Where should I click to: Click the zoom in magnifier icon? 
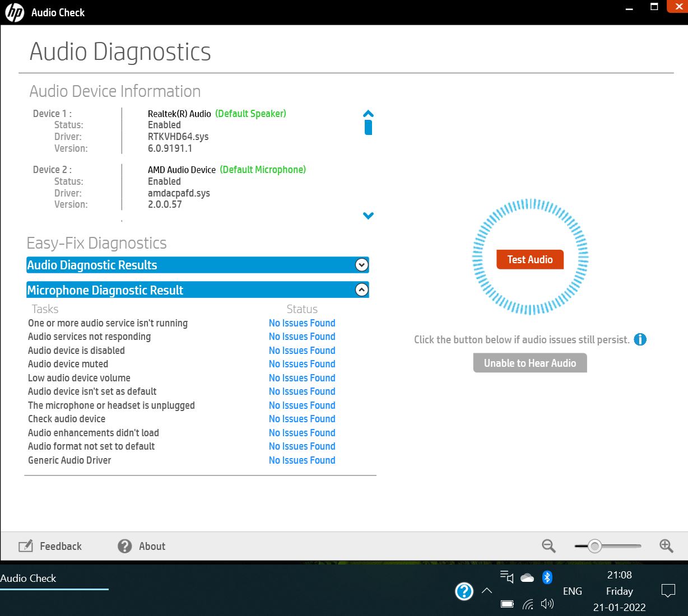click(666, 546)
